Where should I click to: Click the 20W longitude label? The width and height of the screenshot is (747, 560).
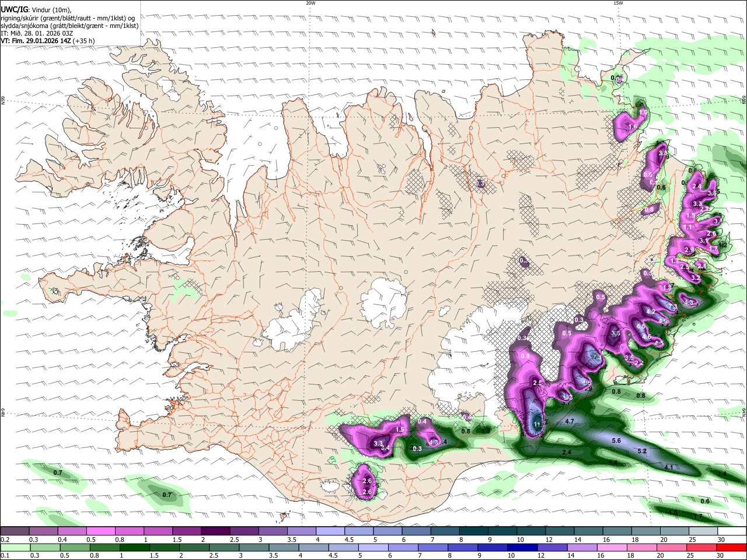[x=310, y=3]
